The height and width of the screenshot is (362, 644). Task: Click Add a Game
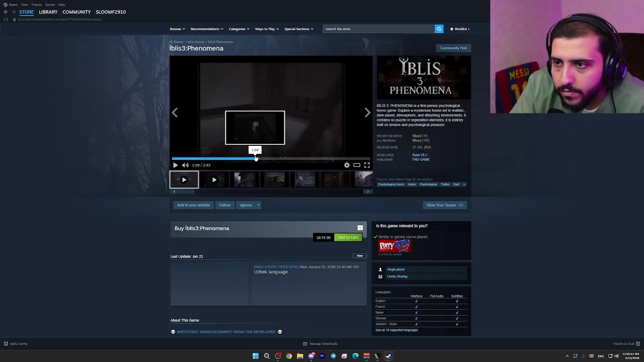click(x=16, y=344)
